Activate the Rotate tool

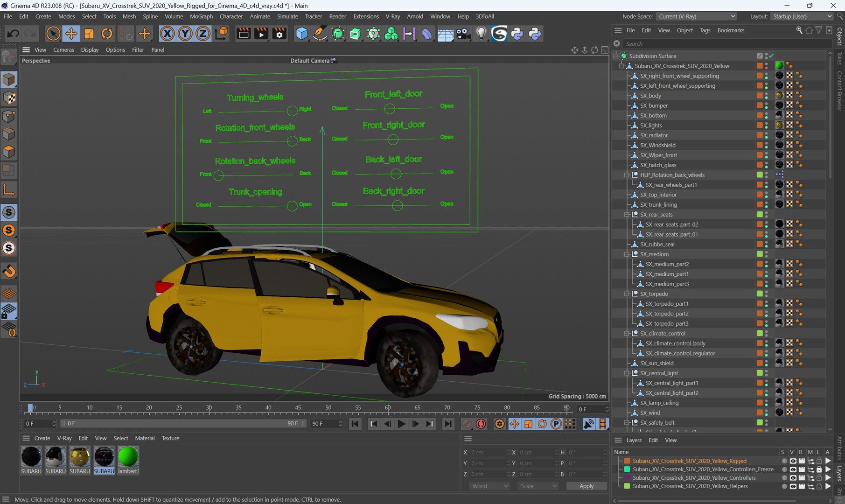(x=107, y=34)
